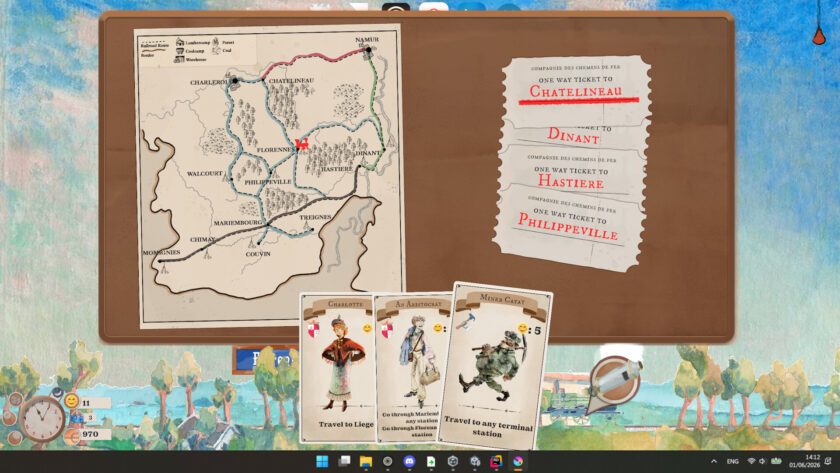The image size is (840, 473).
Task: Show hidden system tray icons
Action: click(x=714, y=461)
